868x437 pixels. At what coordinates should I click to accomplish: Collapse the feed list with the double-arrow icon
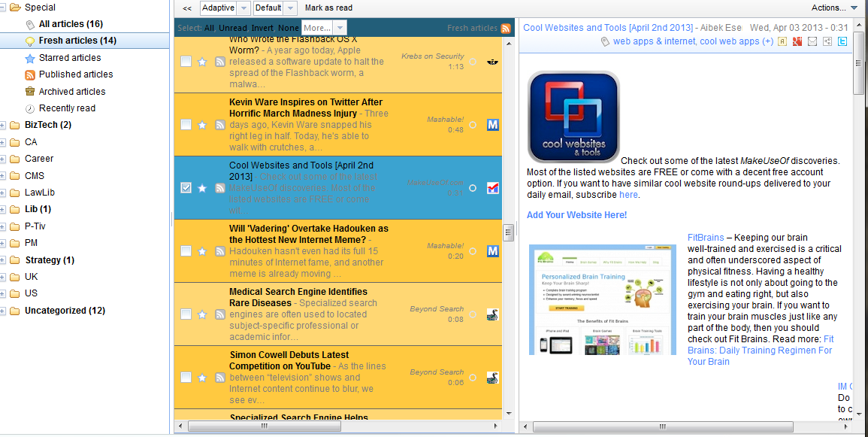pyautogui.click(x=186, y=8)
